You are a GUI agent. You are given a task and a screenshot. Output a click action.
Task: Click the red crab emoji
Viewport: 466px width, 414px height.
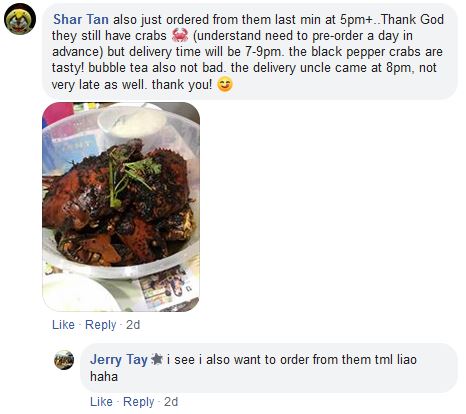[x=180, y=35]
